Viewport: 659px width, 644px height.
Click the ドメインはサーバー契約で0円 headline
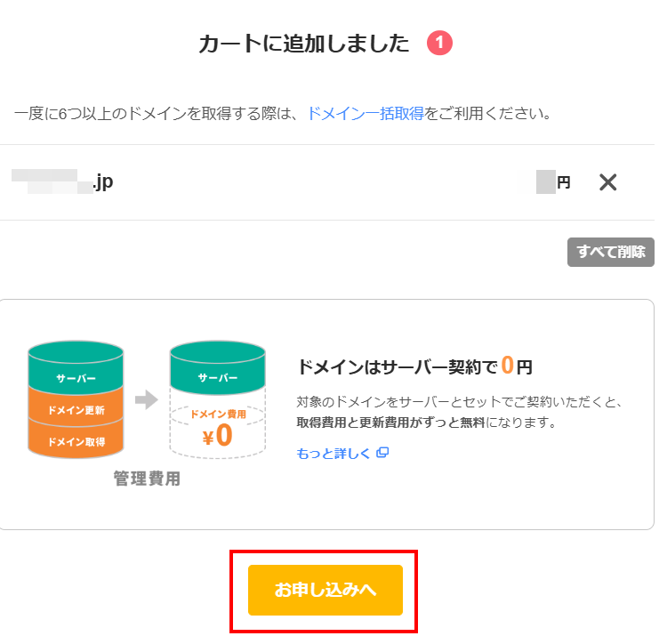[x=414, y=366]
